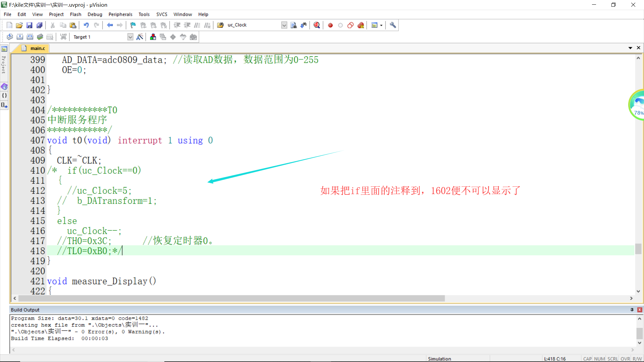Screen dimensions: 644x362
Task: Open the Debug menu
Action: tap(95, 14)
